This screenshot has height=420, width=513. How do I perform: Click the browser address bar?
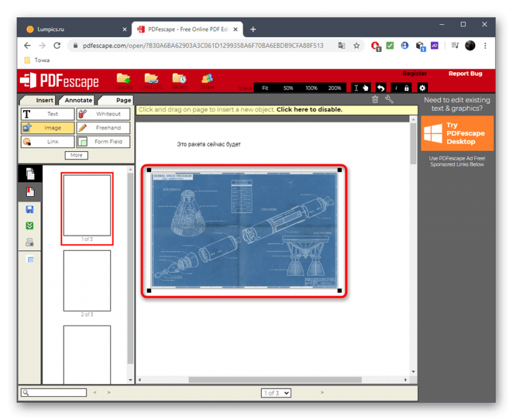[x=203, y=46]
